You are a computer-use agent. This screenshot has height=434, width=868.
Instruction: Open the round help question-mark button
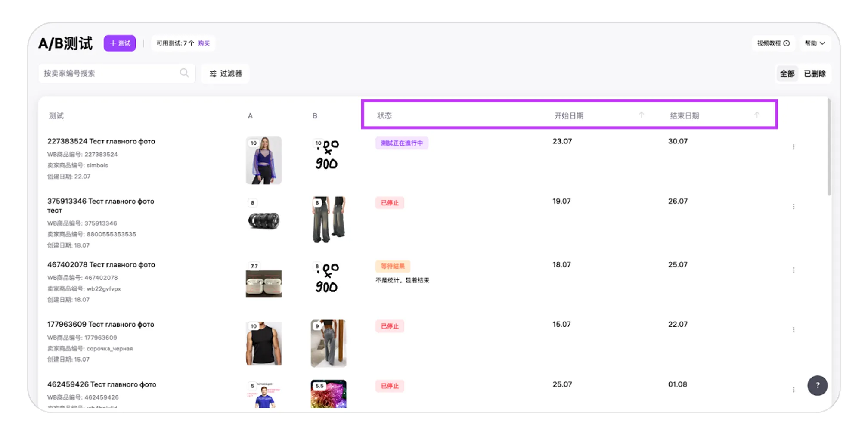click(x=817, y=385)
